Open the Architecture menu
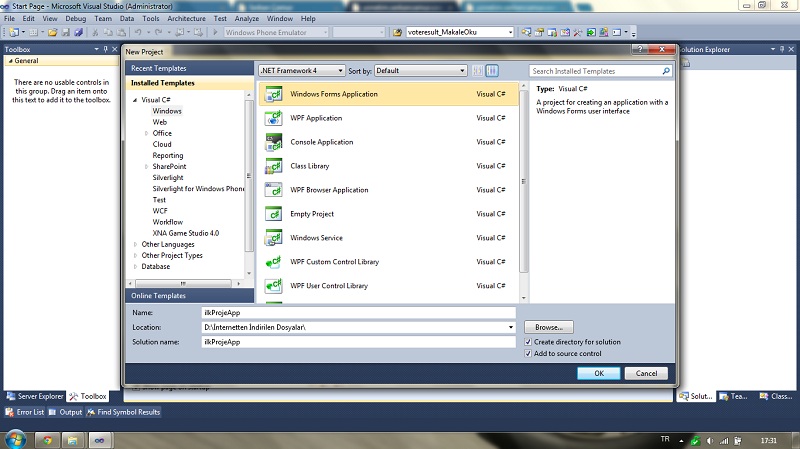The width and height of the screenshot is (800, 449). (186, 18)
